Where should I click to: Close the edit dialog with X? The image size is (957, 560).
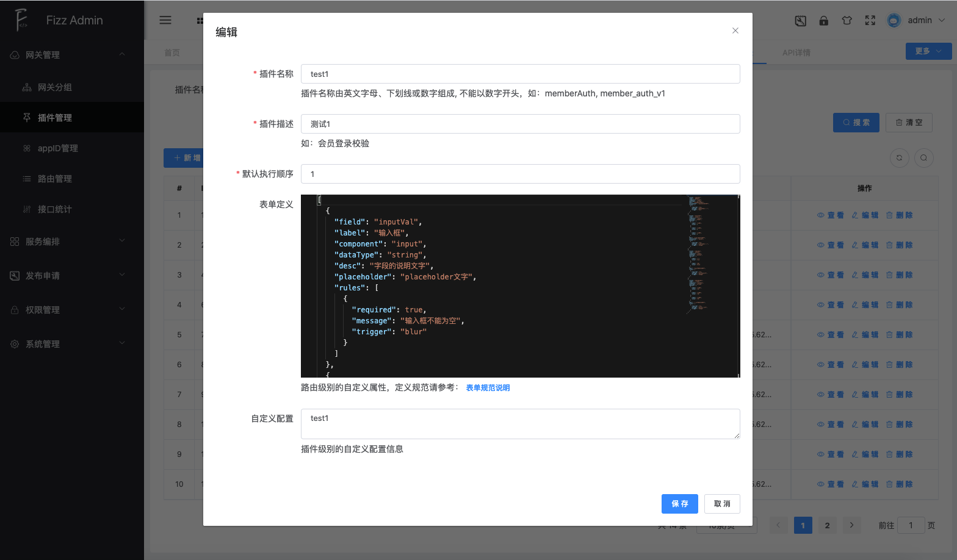(x=735, y=31)
